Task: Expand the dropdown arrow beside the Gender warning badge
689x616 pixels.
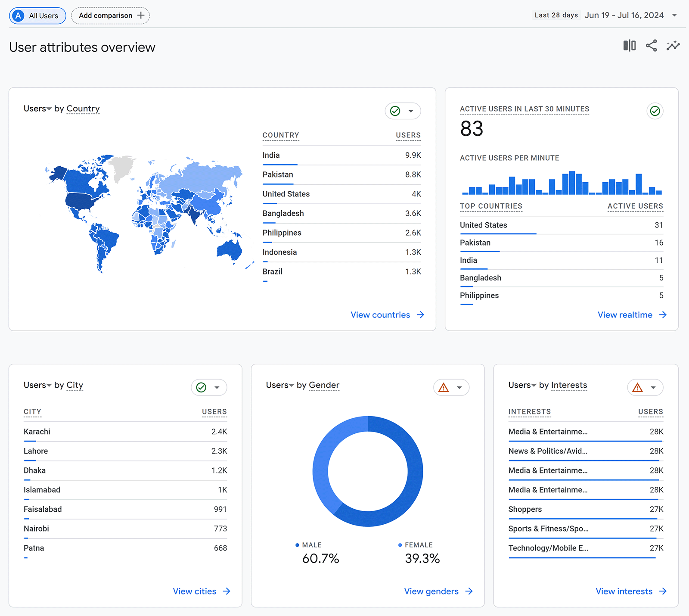Action: coord(459,387)
